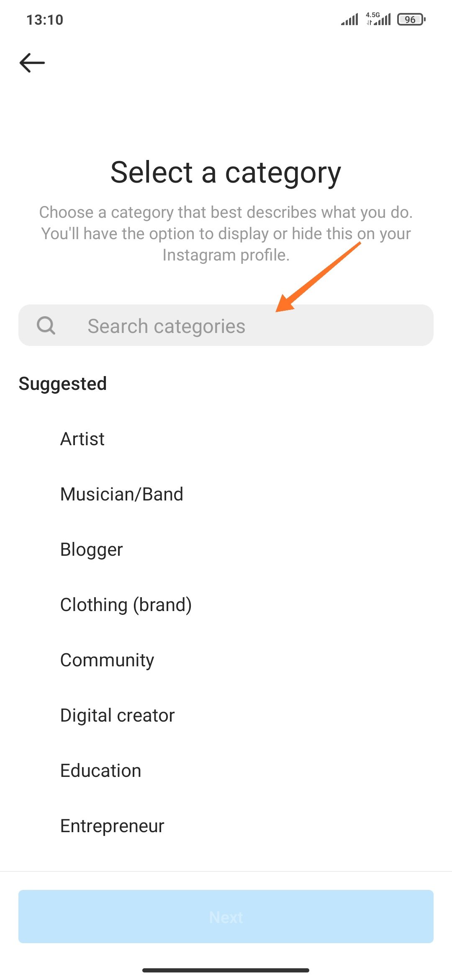452x980 pixels.
Task: Choose the Community category option
Action: pyautogui.click(x=107, y=660)
